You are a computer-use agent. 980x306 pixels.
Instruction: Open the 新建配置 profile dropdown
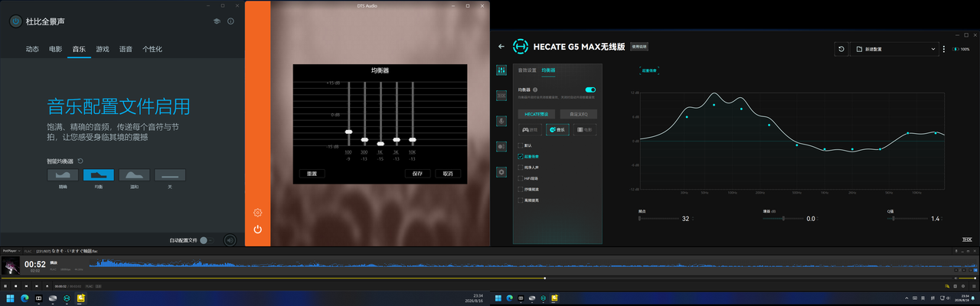pos(895,49)
